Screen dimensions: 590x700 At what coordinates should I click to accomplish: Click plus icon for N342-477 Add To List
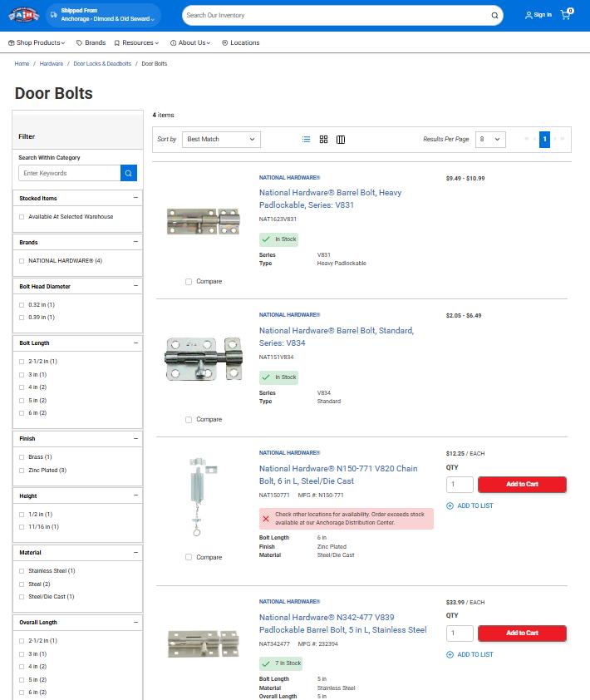pos(450,654)
